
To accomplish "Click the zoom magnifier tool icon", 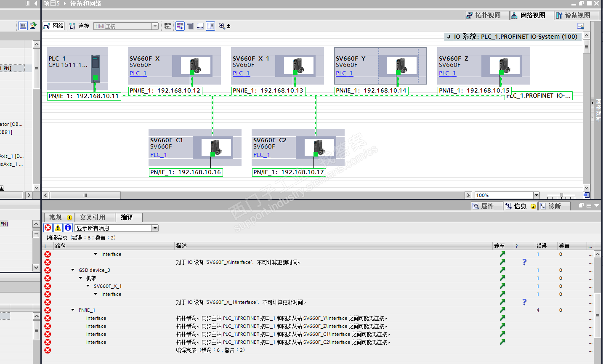I will [222, 26].
